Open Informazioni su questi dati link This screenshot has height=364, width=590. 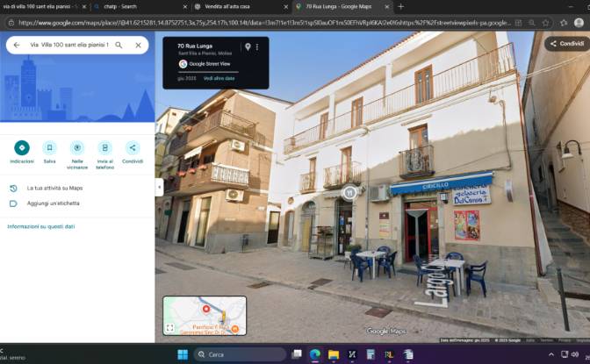[x=41, y=226]
